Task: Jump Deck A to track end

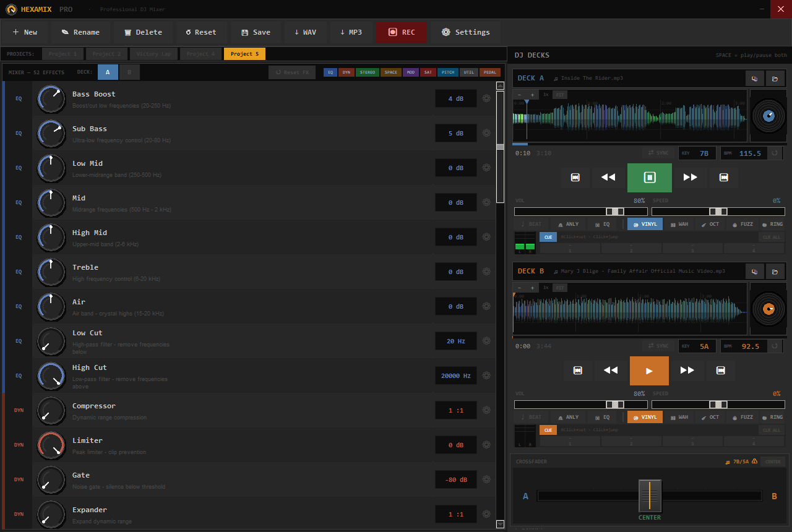Action: coord(724,178)
